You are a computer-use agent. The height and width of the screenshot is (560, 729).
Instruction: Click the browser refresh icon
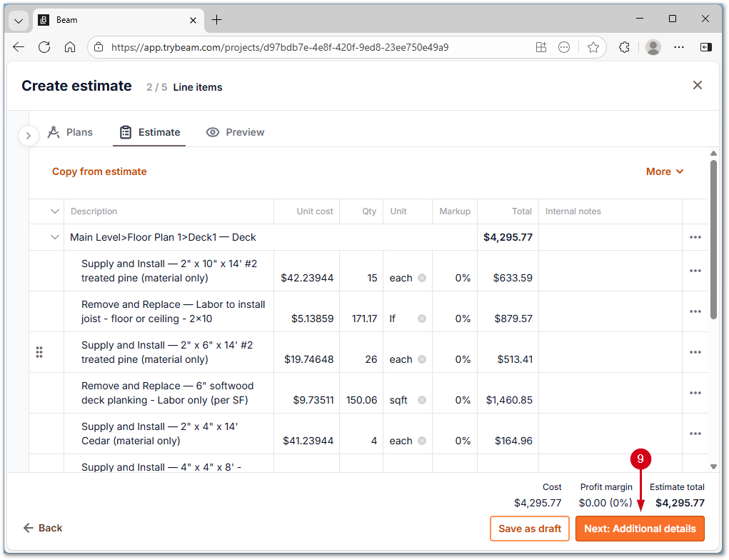44,47
